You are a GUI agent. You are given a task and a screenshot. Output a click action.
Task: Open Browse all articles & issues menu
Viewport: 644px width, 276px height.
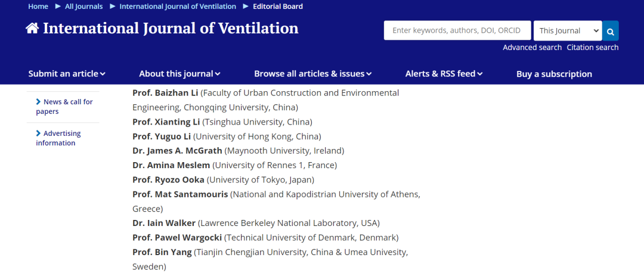coord(313,74)
